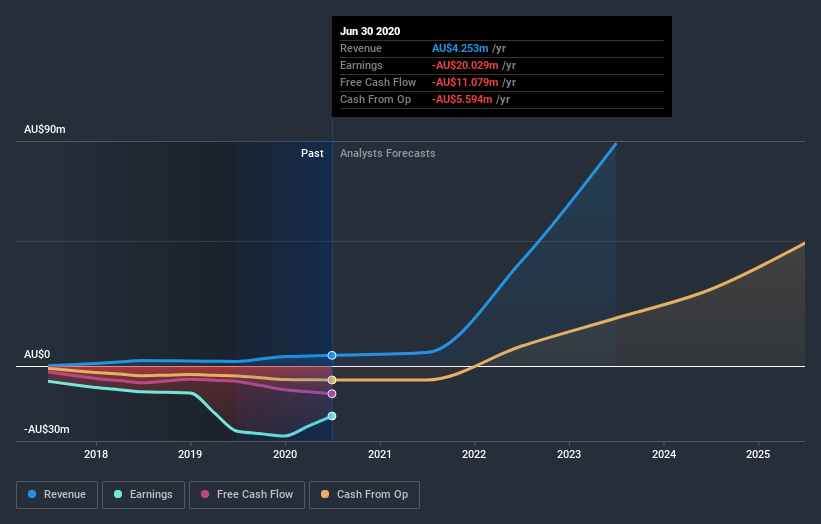Click the pink Free Cash Flow data point
The height and width of the screenshot is (524, 821).
[332, 394]
